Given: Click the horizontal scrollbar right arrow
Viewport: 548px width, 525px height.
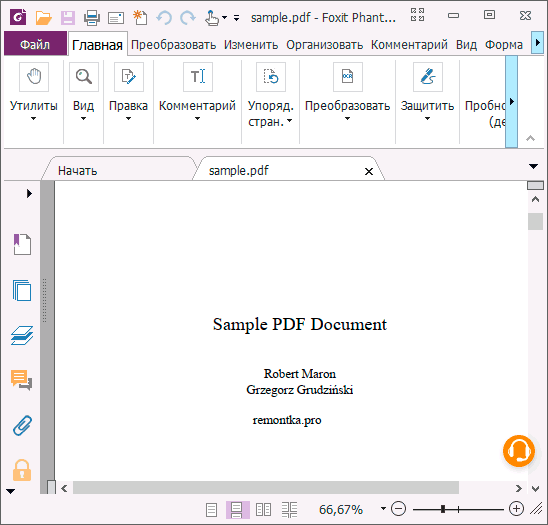Looking at the screenshot, I should (x=519, y=488).
